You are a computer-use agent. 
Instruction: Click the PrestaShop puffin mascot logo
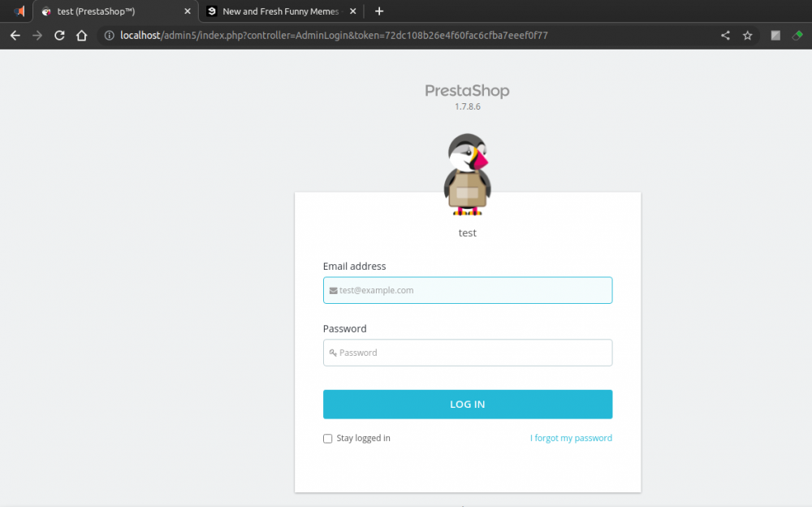467,174
